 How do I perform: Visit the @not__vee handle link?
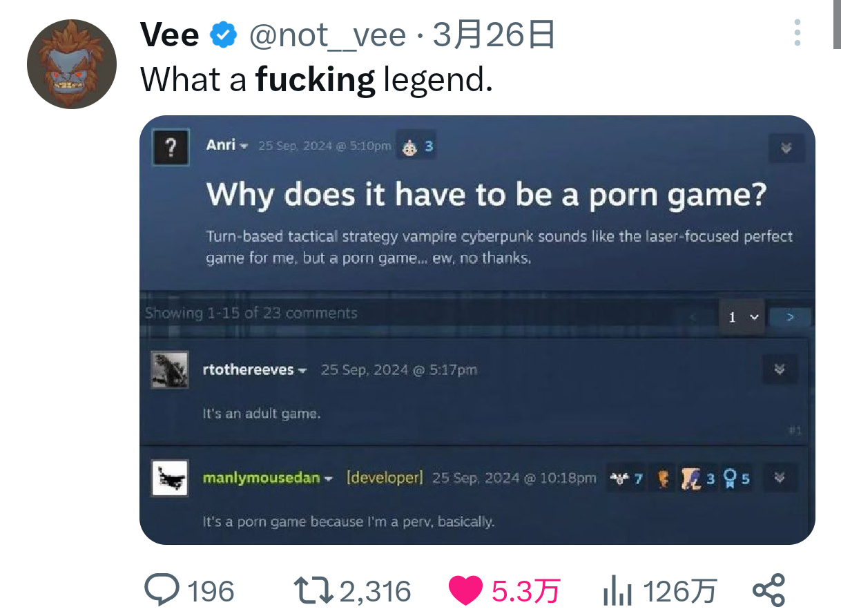click(x=327, y=35)
